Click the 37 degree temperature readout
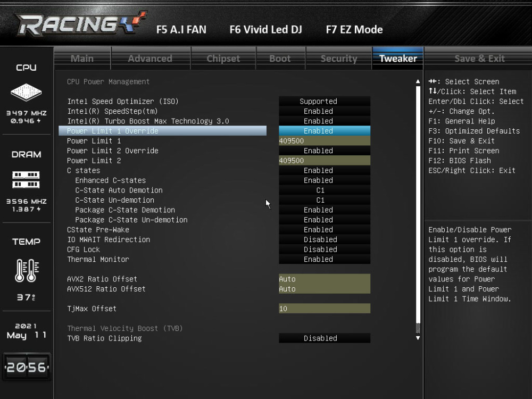This screenshot has width=532, height=399. (x=26, y=297)
